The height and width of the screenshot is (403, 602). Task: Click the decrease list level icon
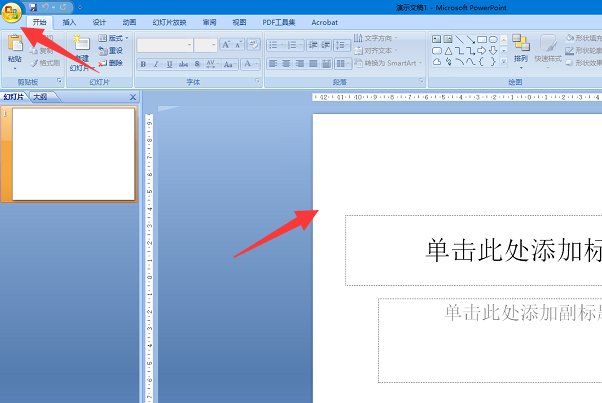point(313,45)
